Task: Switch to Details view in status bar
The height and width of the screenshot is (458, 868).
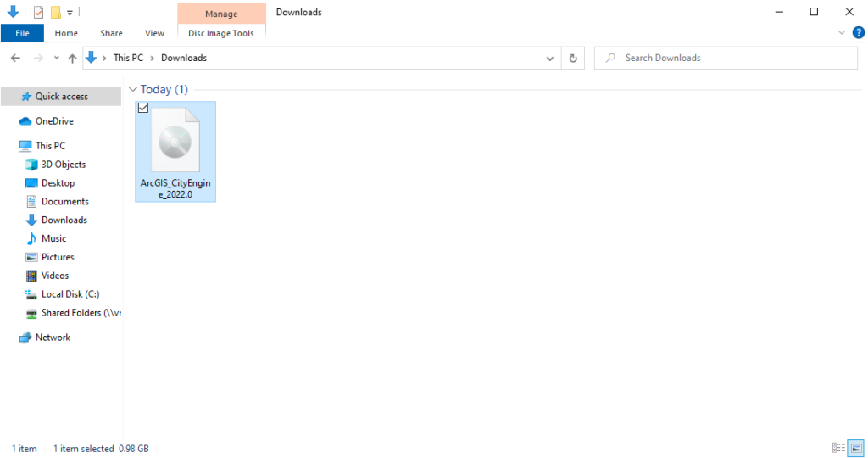Action: (838, 448)
